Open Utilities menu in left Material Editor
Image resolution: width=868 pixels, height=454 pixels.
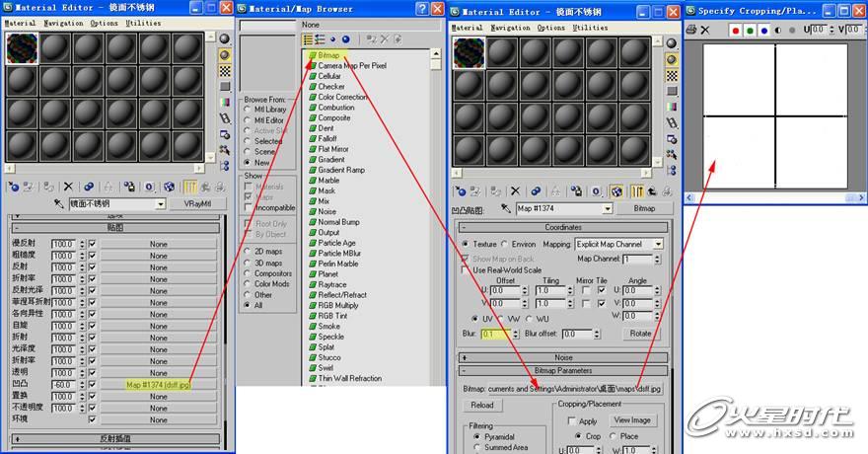143,24
